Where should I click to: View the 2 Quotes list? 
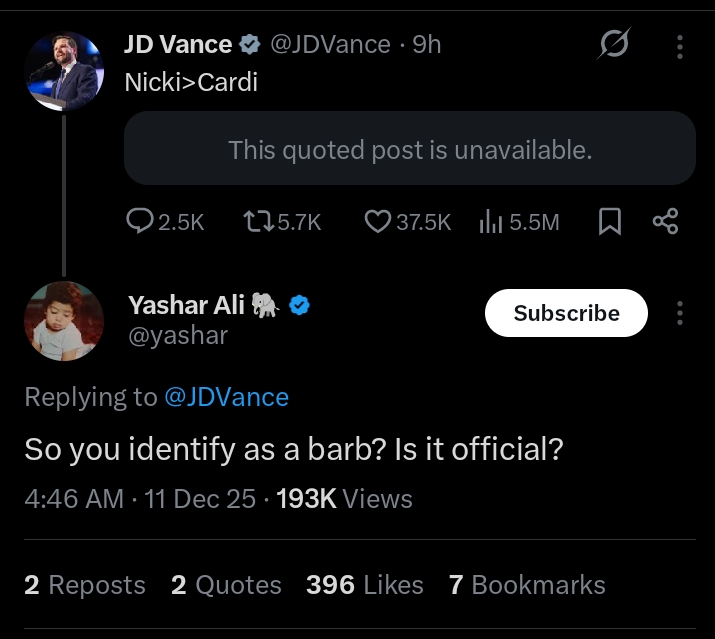pyautogui.click(x=226, y=585)
